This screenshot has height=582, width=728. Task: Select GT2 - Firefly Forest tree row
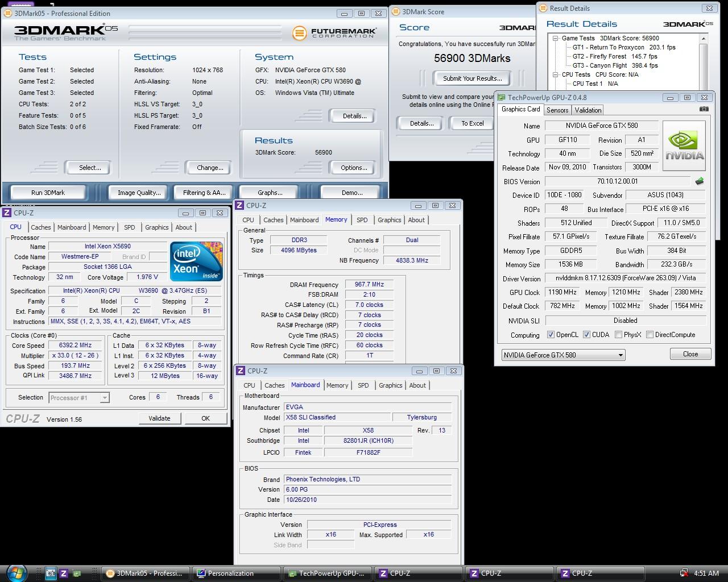615,56
